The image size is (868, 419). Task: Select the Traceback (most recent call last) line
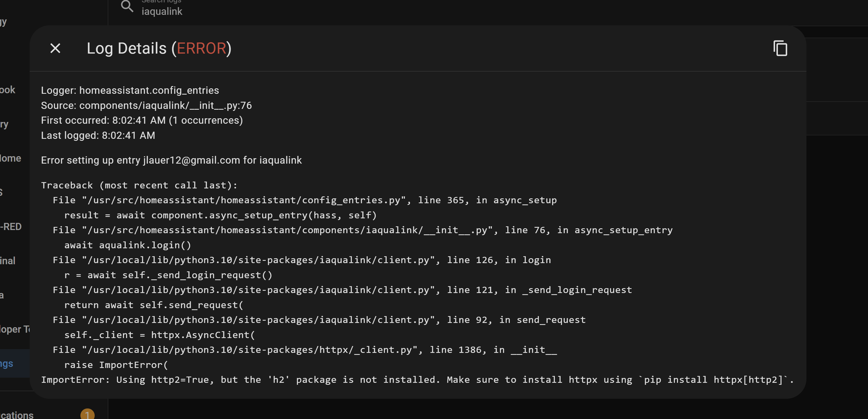pos(139,185)
